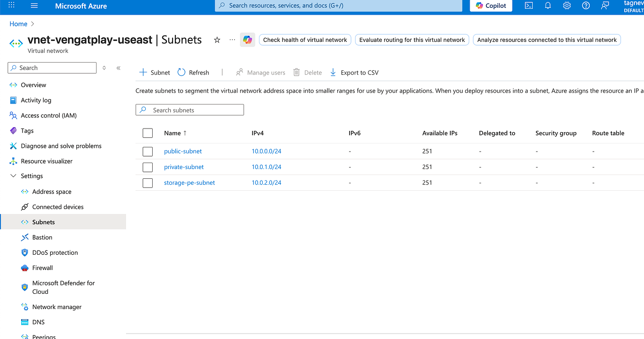Screen dimensions: 644x339
Task: Click the IPv6 column header
Action: coord(355,133)
